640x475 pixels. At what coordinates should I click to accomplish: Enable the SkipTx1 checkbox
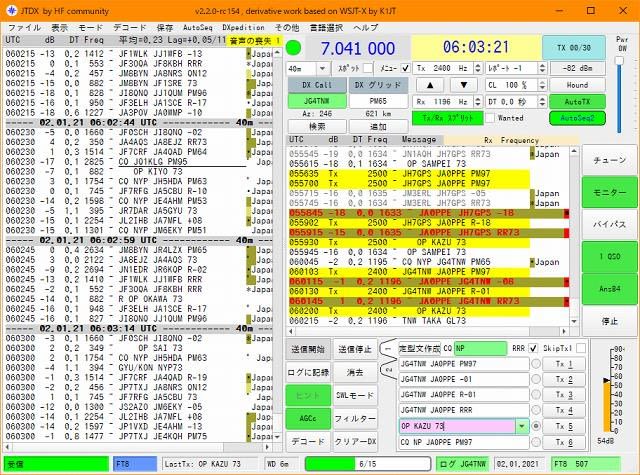point(581,348)
